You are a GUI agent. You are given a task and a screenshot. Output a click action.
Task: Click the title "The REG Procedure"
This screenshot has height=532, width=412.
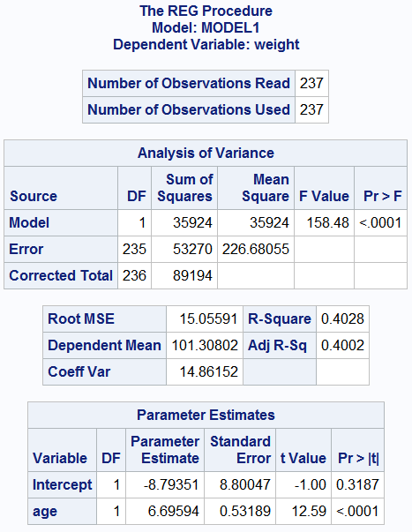tap(206, 11)
